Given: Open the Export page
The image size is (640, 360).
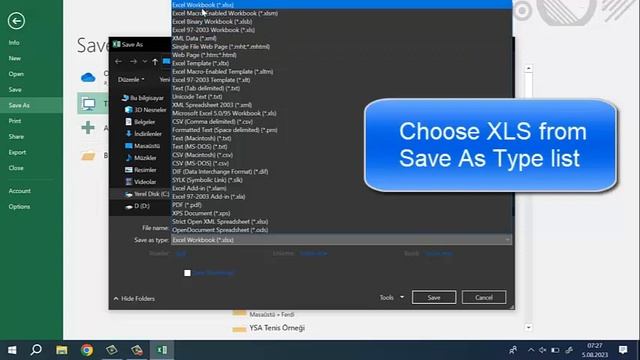Looking at the screenshot, I should 17,152.
